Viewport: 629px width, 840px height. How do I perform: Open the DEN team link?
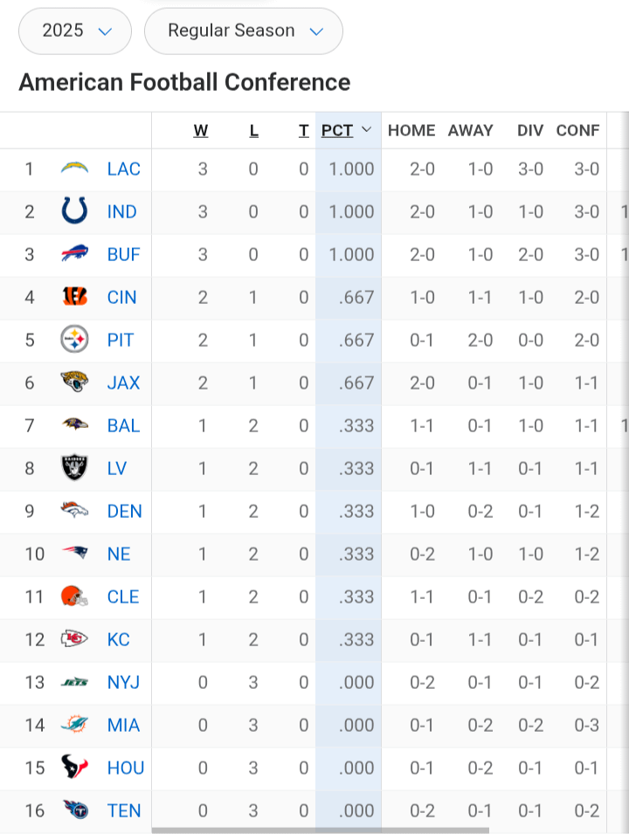[x=124, y=511]
